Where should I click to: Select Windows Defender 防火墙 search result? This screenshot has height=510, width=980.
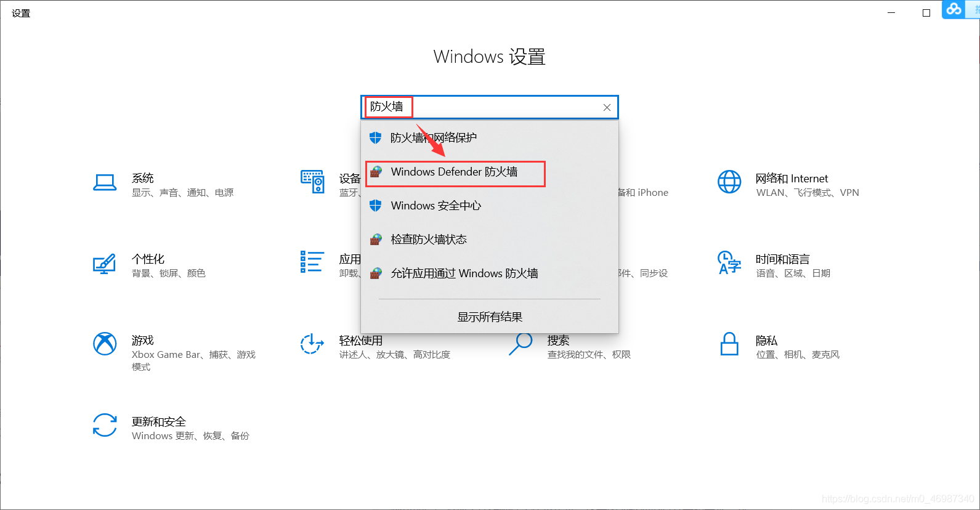(490, 172)
